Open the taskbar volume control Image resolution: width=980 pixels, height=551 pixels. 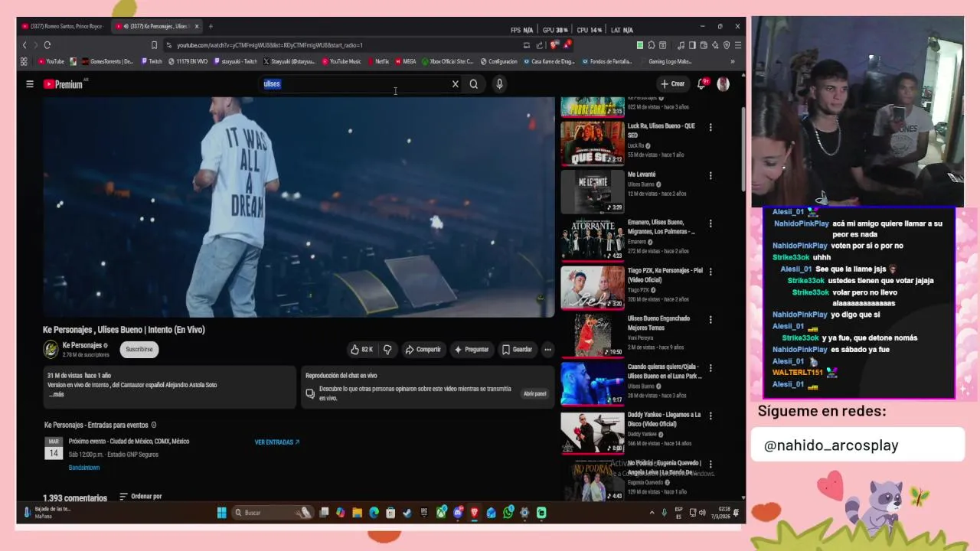click(703, 513)
